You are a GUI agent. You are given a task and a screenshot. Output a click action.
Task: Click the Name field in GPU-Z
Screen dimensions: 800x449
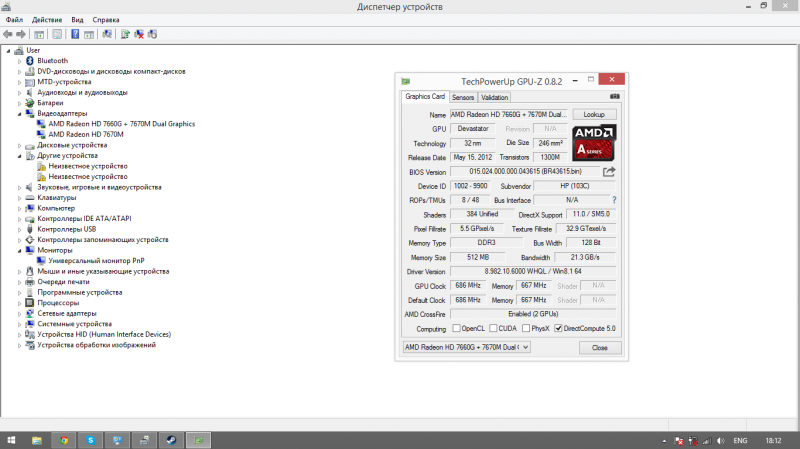click(509, 114)
